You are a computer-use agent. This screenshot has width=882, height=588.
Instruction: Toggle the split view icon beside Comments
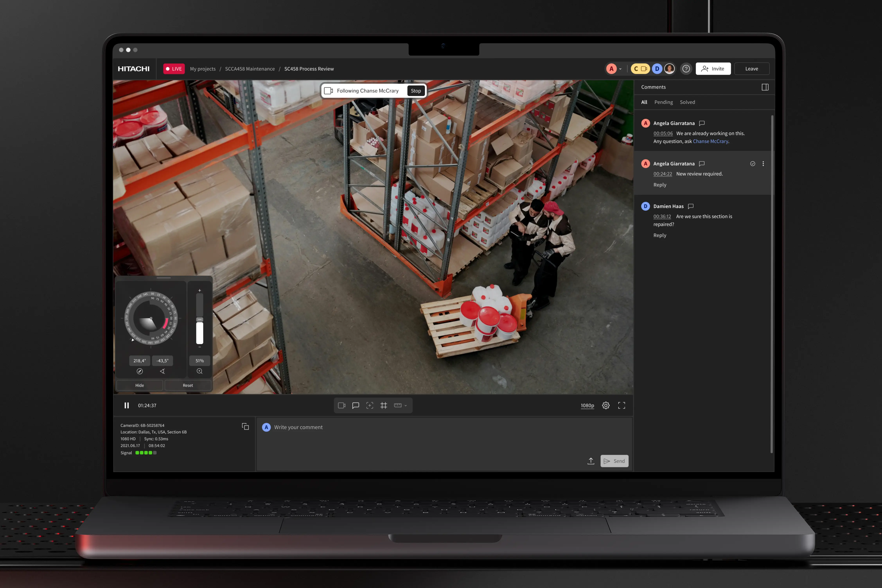(x=765, y=87)
